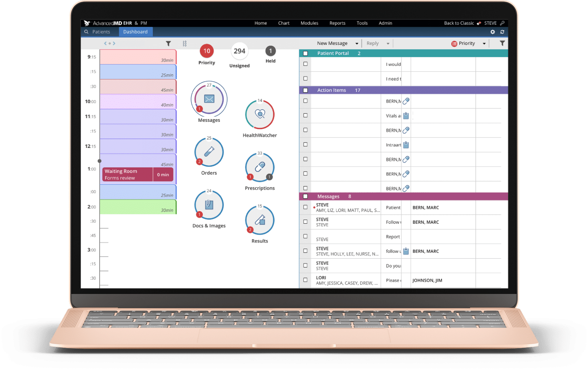Open the Orders test tube icon
Image resolution: width=588 pixels, height=369 pixels.
point(209,152)
